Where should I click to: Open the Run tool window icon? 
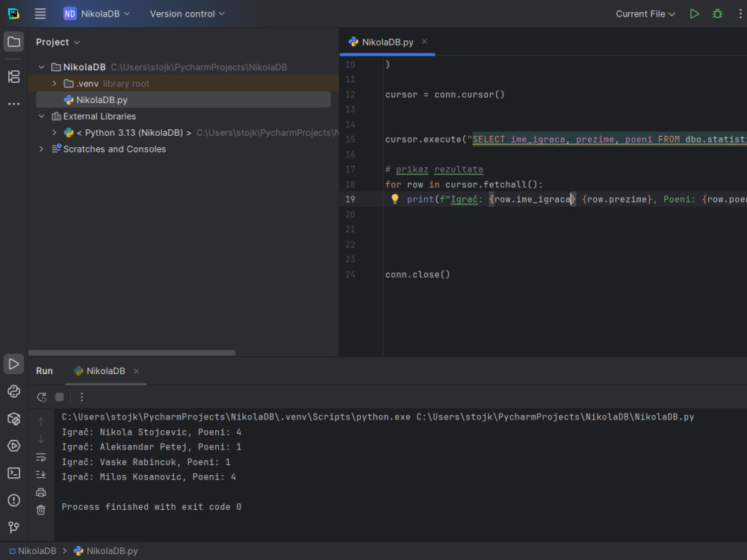[13, 364]
